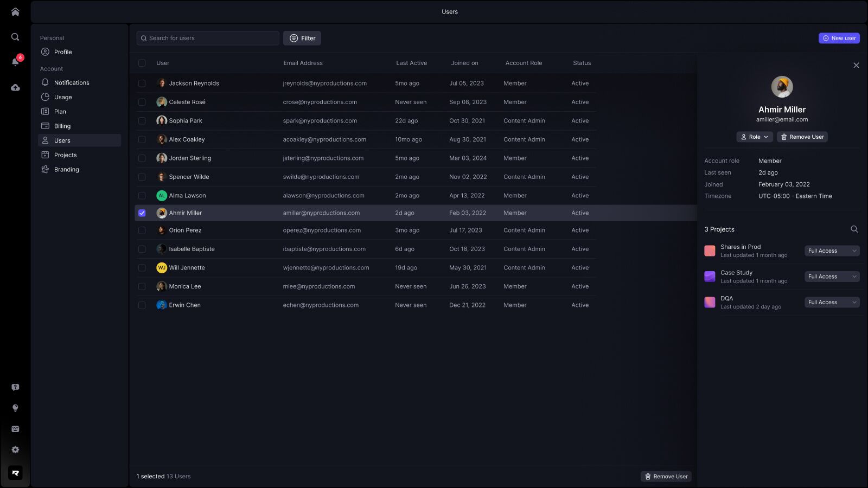
Task: Uncheck Ahmir Miller's selected row
Action: click(142, 213)
